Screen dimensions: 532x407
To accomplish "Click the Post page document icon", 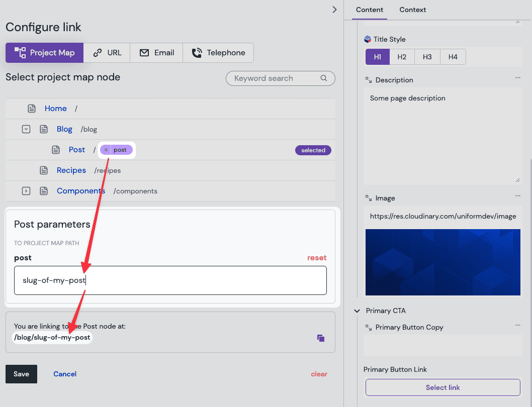I will pos(56,150).
